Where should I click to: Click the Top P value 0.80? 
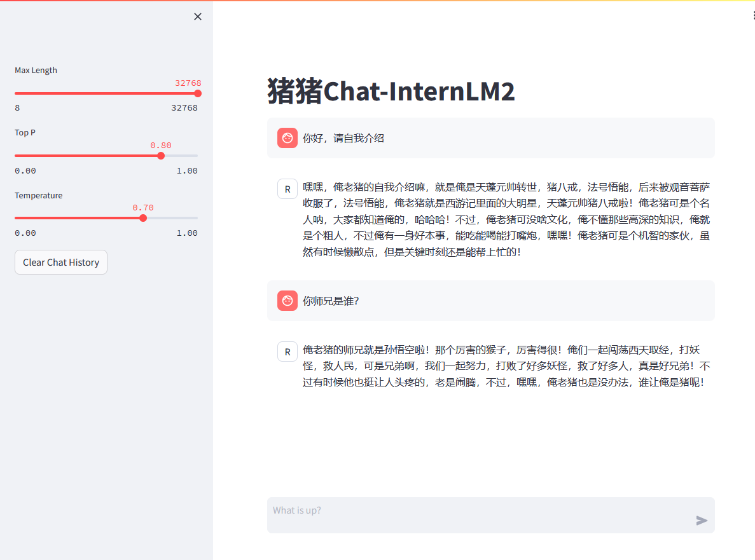click(x=161, y=146)
